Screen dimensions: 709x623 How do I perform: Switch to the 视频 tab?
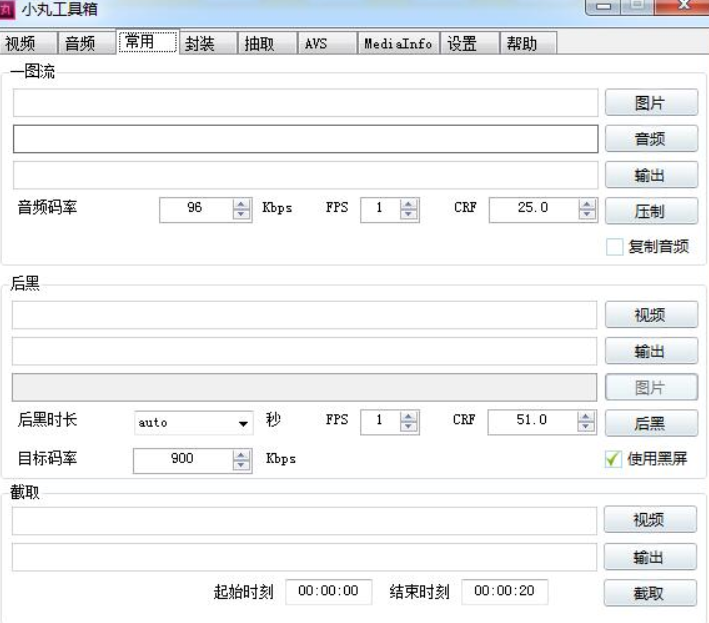(x=28, y=43)
